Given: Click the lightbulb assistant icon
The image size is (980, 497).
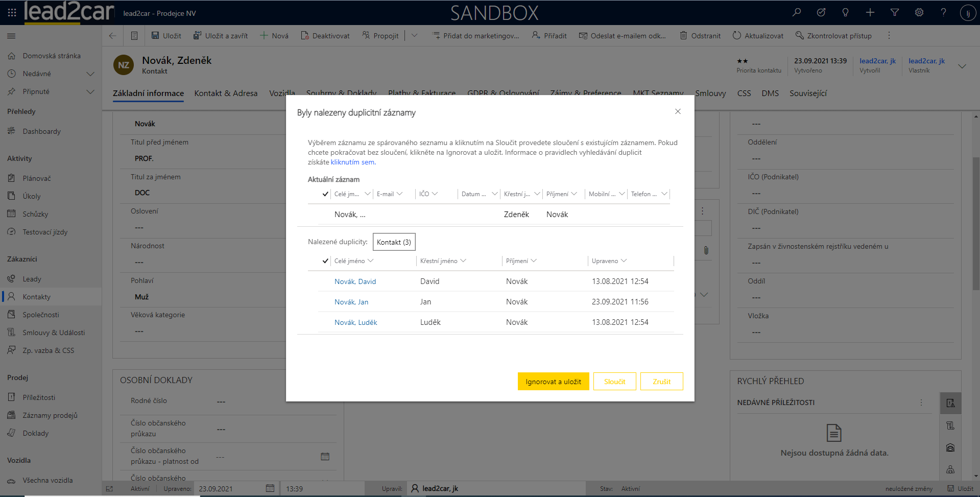Looking at the screenshot, I should [845, 13].
